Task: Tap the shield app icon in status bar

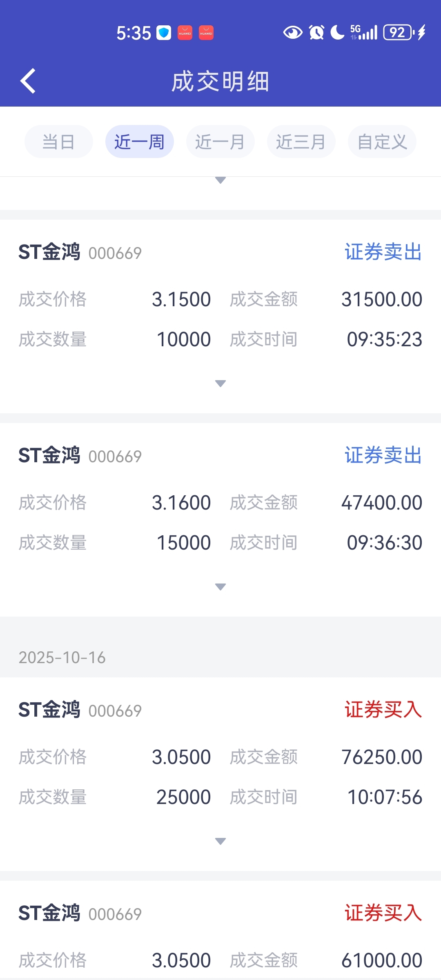Action: pyautogui.click(x=164, y=33)
